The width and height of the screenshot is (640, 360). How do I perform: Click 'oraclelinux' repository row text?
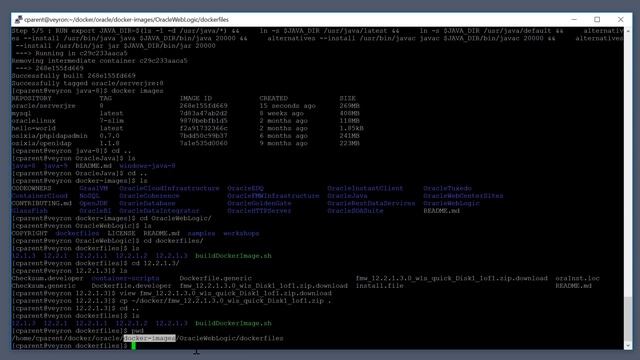tap(33, 121)
